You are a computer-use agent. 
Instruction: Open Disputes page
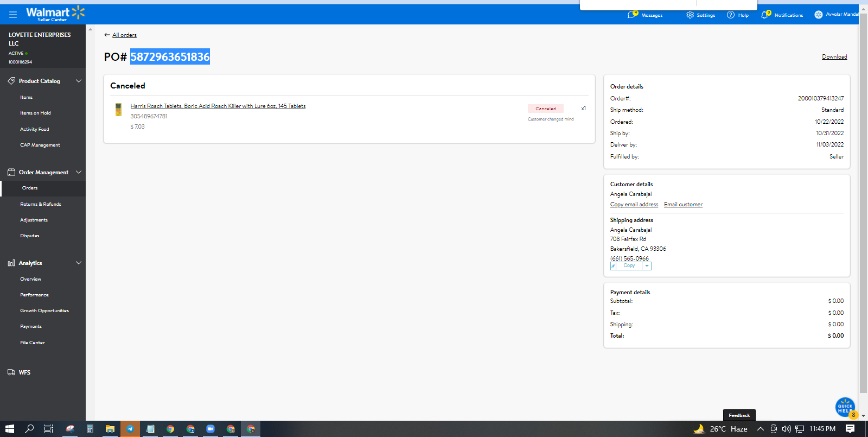30,236
